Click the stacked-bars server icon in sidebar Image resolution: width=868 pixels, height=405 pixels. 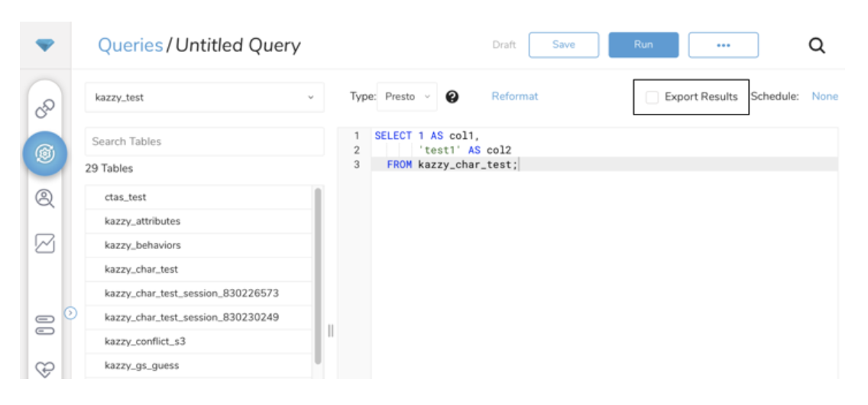(45, 325)
